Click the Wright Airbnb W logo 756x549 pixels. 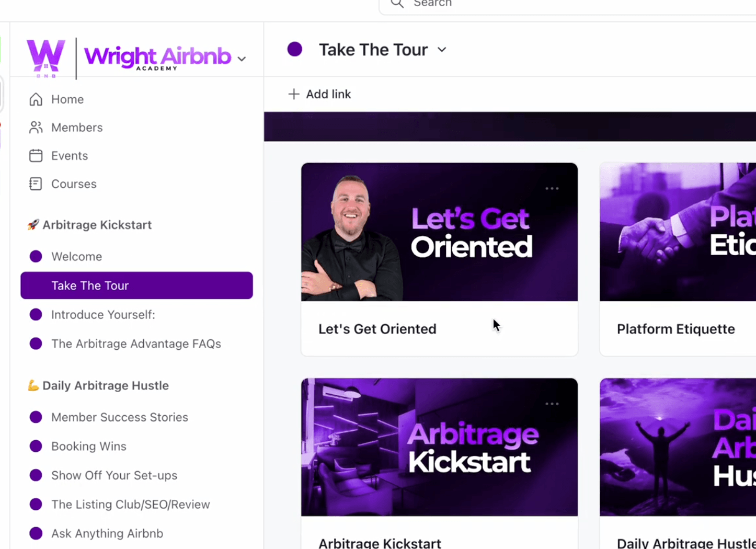(x=46, y=58)
